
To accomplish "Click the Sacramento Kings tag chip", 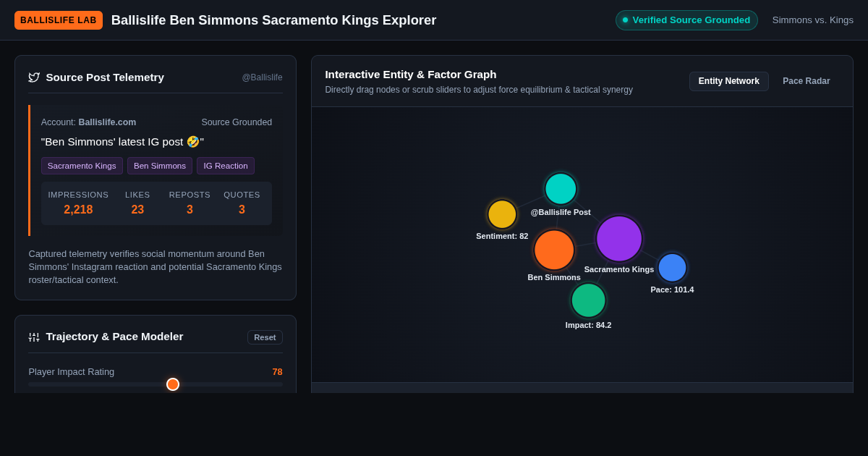I will (x=82, y=166).
